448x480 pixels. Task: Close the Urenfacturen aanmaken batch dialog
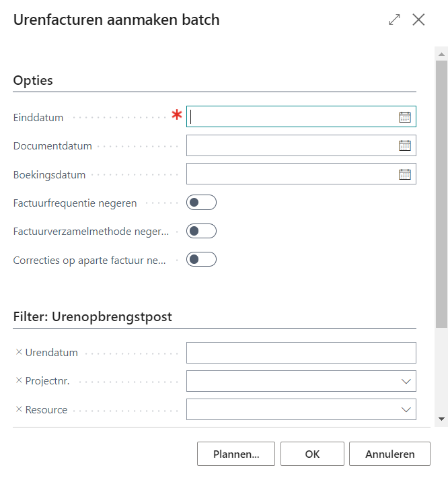tap(418, 20)
